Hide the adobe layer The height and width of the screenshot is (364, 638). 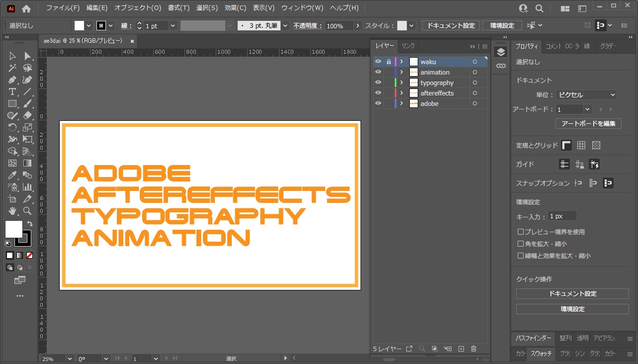[x=378, y=103]
